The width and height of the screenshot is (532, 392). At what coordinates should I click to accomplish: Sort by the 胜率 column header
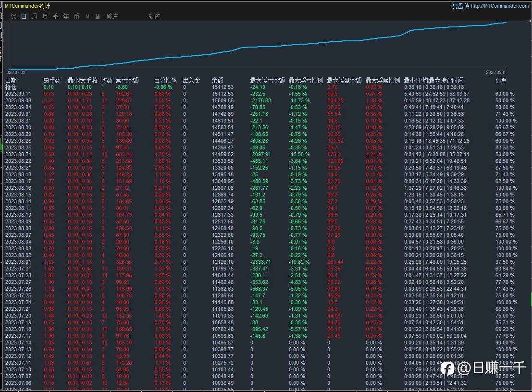click(x=501, y=80)
